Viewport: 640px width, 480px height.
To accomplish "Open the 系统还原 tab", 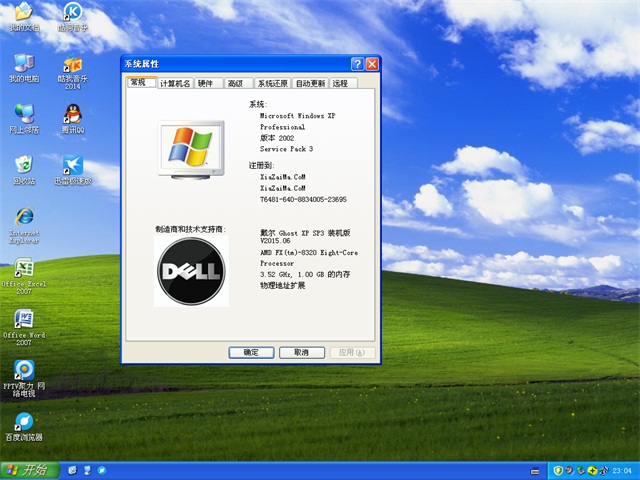I will point(271,84).
